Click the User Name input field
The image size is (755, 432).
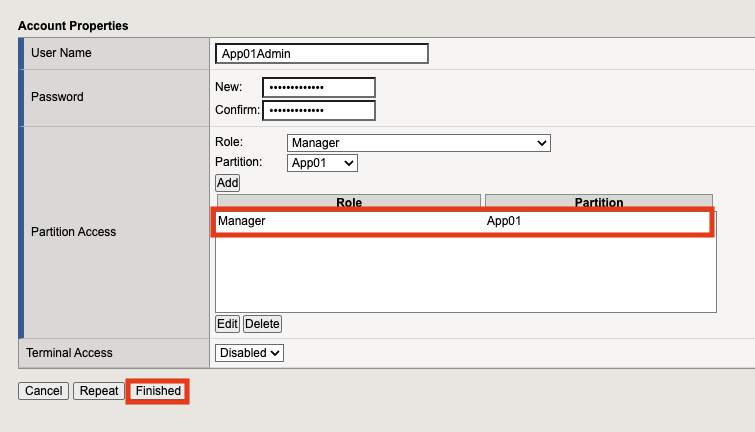[x=322, y=53]
